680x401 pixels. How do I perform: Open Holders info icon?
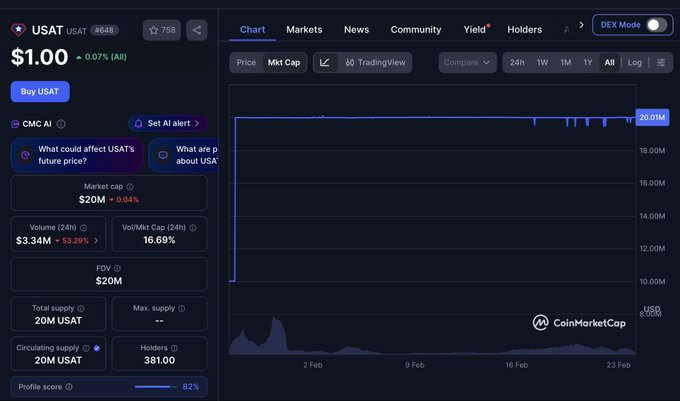(174, 348)
